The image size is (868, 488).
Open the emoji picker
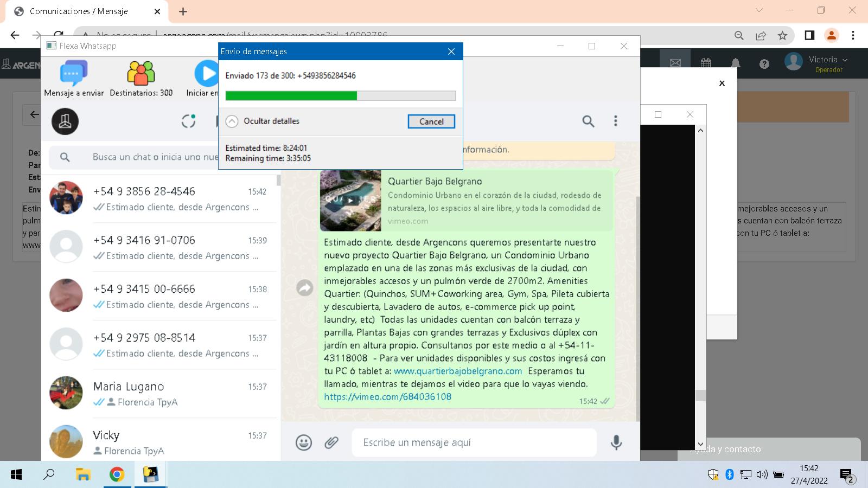point(304,442)
